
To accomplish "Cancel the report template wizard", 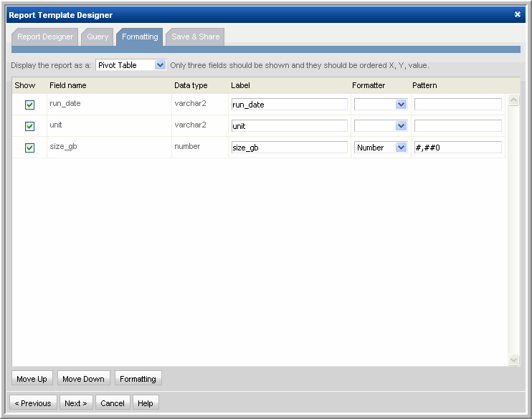I will [x=113, y=403].
